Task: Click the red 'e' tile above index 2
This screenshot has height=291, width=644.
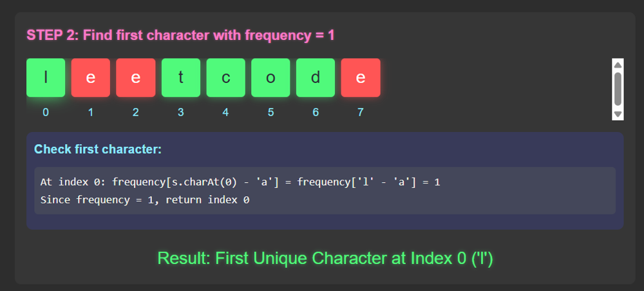Action: [135, 78]
